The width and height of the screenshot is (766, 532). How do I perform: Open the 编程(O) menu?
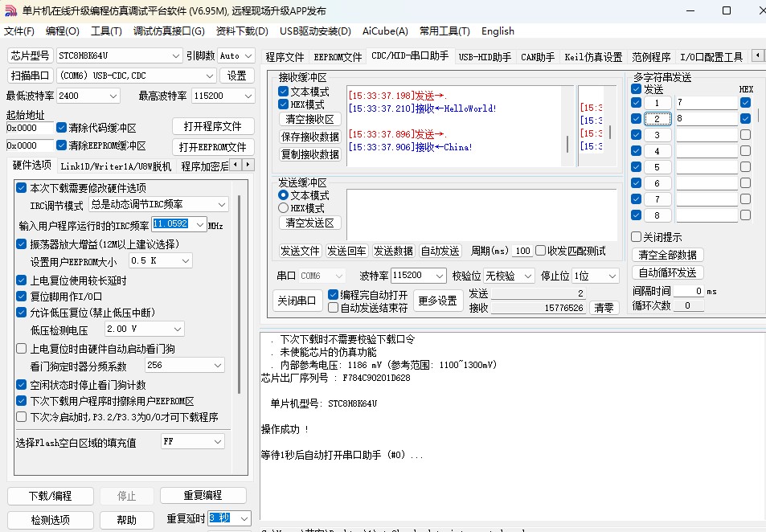63,31
